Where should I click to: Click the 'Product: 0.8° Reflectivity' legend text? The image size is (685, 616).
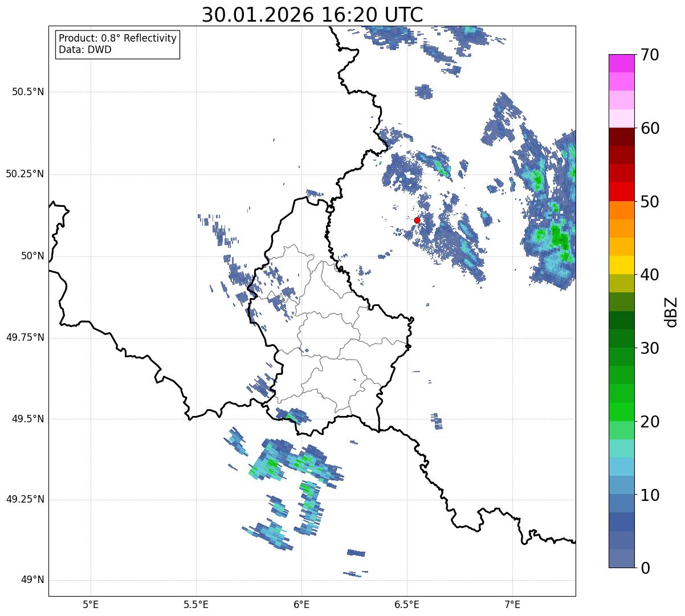coord(117,38)
